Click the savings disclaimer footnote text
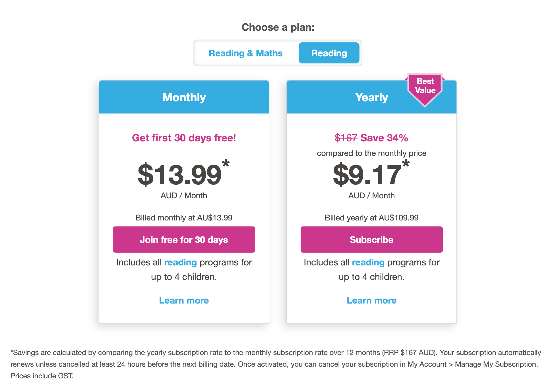Image resolution: width=558 pixels, height=392 pixels. (x=276, y=364)
